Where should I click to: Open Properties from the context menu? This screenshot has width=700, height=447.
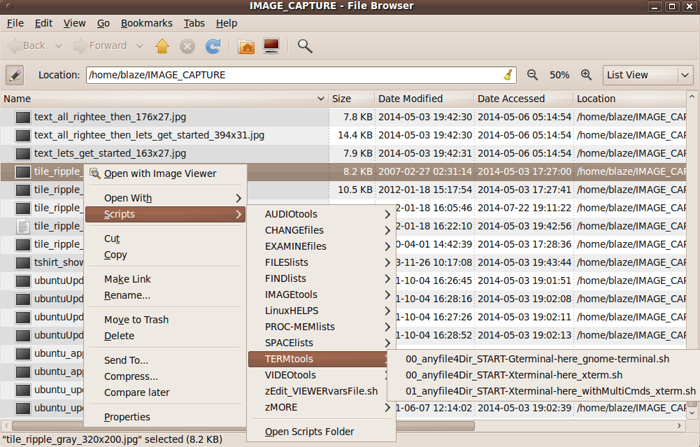coord(165,417)
